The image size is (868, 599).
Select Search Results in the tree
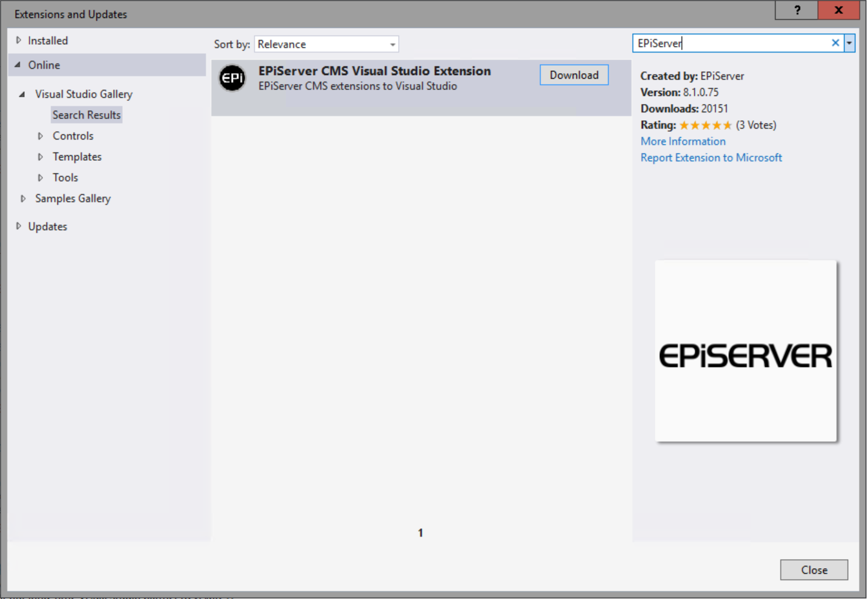(x=86, y=115)
